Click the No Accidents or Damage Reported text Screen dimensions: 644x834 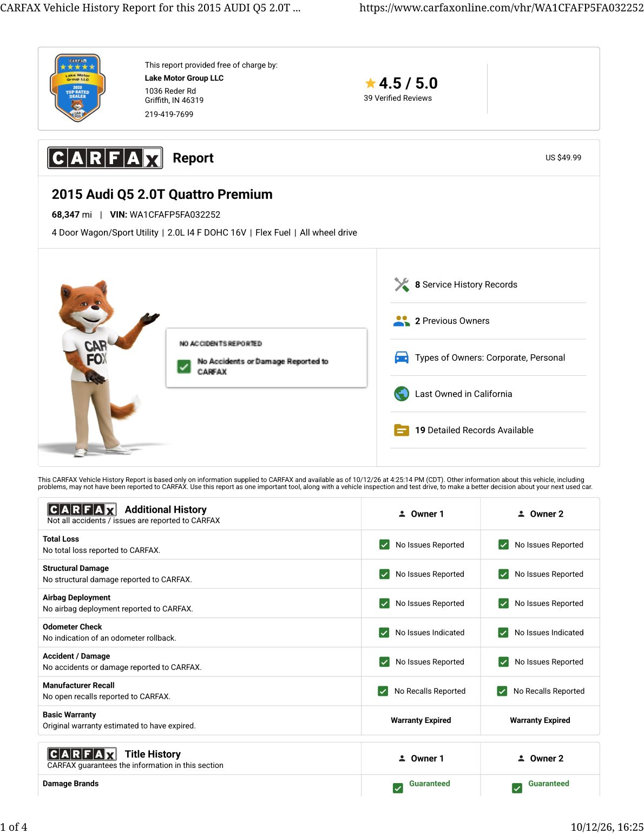point(262,367)
